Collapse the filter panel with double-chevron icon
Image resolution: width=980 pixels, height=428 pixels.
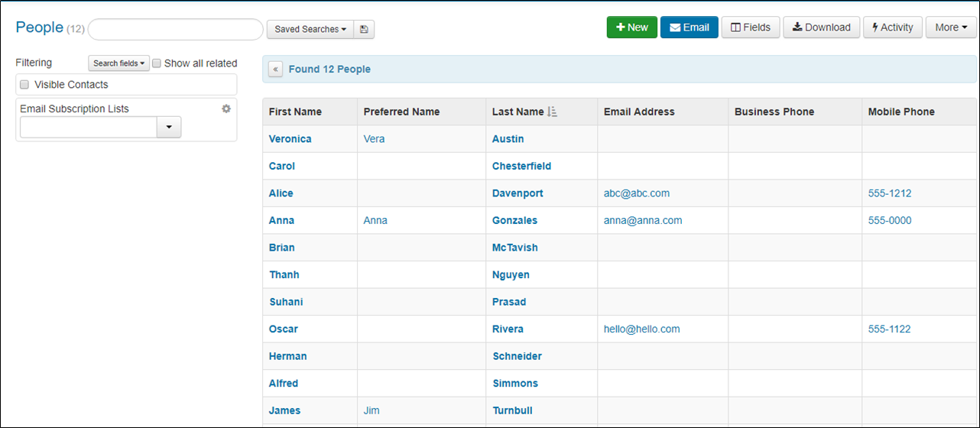276,69
